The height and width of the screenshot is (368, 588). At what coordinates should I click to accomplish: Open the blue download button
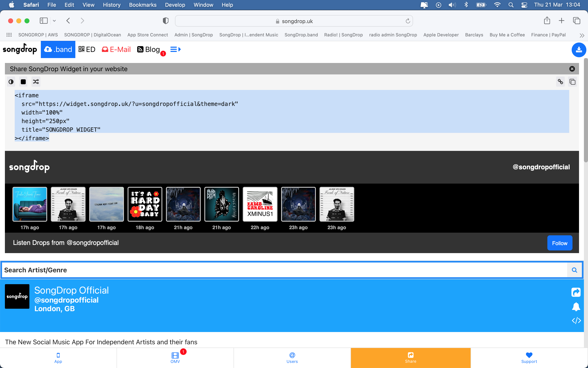coord(579,50)
